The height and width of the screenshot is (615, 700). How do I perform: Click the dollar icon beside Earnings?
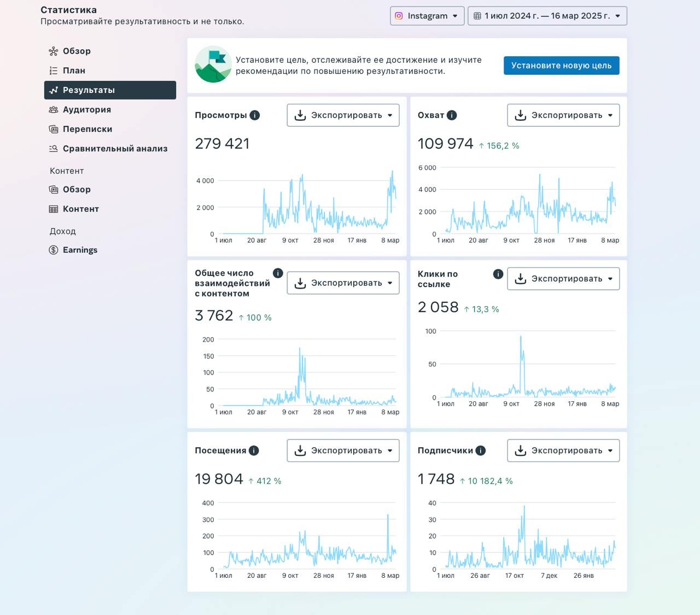click(54, 250)
